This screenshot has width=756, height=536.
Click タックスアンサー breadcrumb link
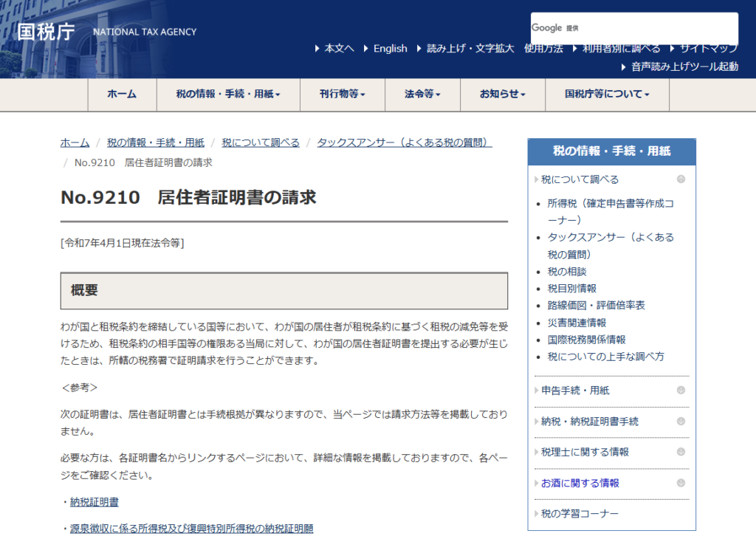pyautogui.click(x=404, y=142)
